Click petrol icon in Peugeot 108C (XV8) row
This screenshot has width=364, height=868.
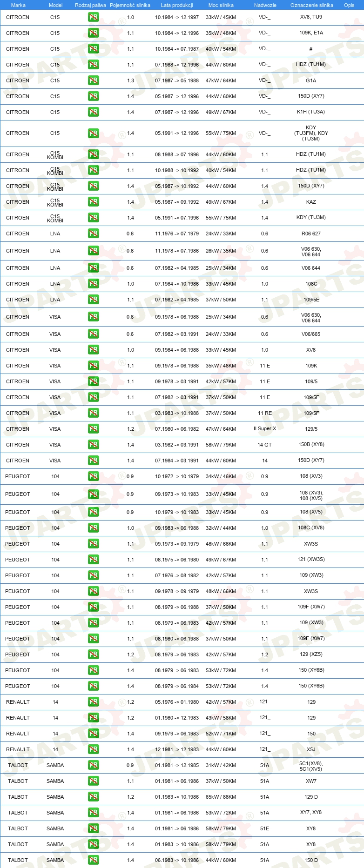93,528
